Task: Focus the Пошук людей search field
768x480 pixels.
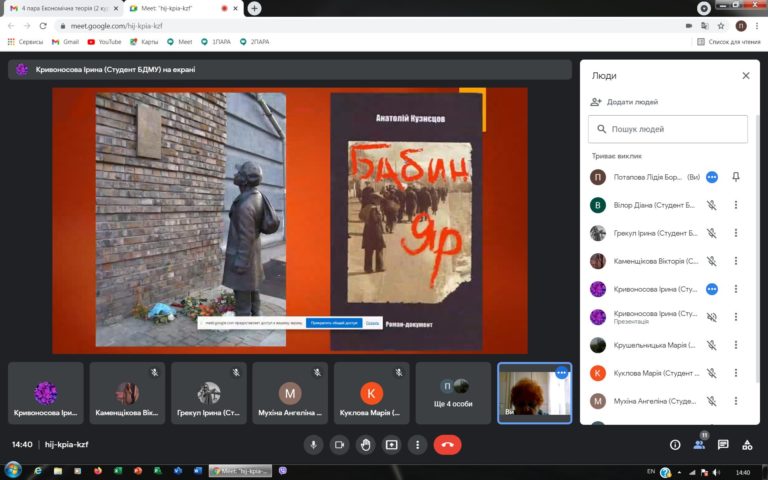Action: pyautogui.click(x=668, y=129)
